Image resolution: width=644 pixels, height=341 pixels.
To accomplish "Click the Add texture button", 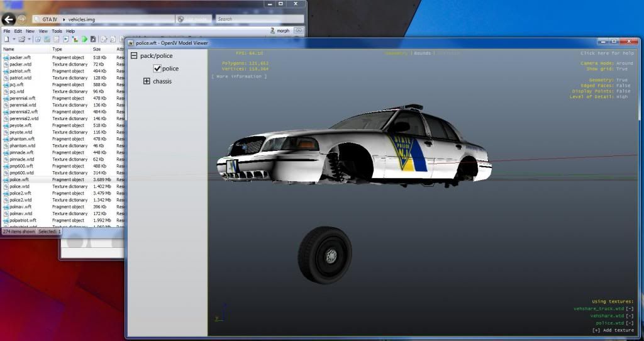I will coord(613,330).
